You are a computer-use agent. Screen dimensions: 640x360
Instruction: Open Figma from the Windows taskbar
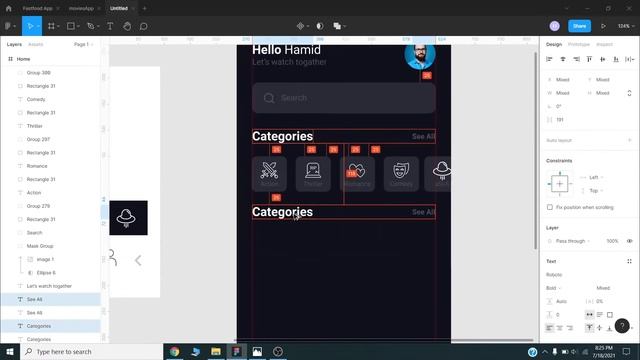pos(236,351)
